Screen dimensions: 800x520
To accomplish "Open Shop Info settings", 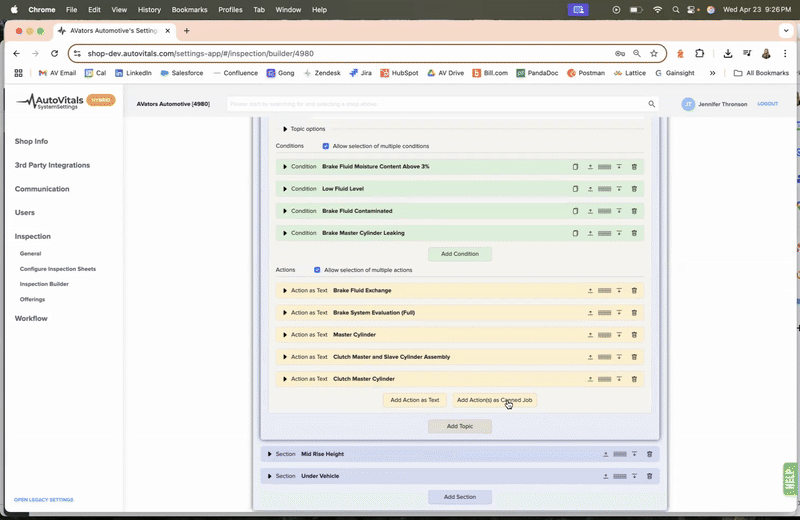I will (x=31, y=141).
